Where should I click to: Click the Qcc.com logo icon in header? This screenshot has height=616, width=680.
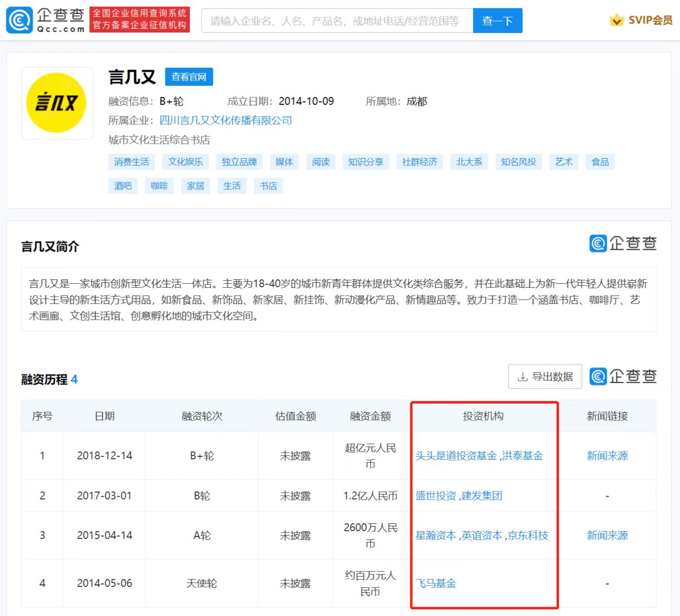(19, 20)
